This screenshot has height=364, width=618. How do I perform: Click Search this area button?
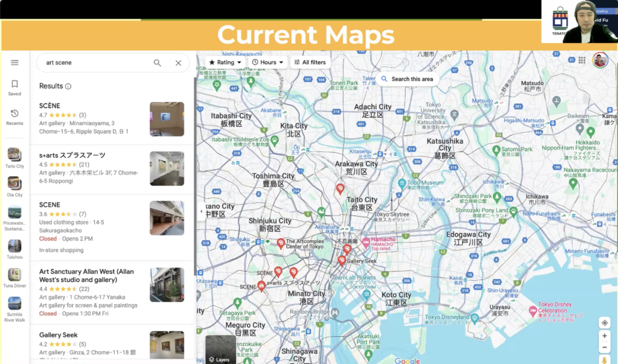point(407,79)
